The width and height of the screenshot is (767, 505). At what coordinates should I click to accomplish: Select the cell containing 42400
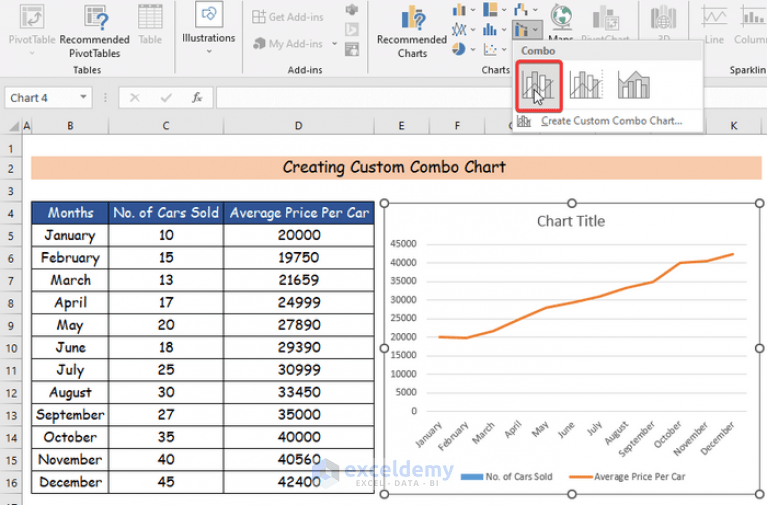[299, 482]
